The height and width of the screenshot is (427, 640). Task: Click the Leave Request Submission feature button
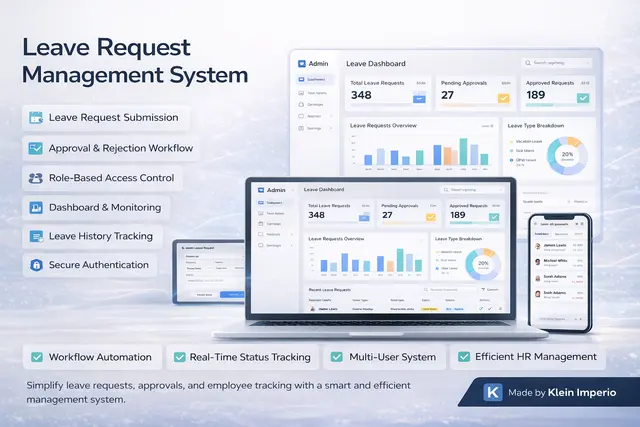tap(106, 118)
